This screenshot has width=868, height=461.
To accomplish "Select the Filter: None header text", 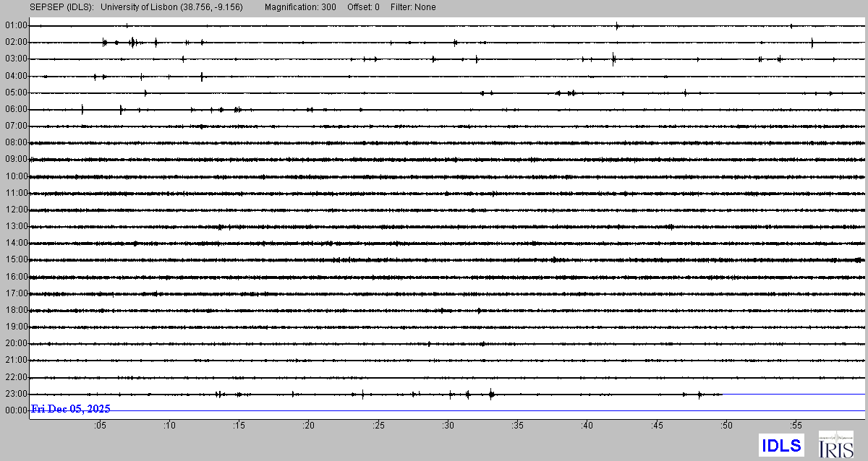I will (x=412, y=7).
